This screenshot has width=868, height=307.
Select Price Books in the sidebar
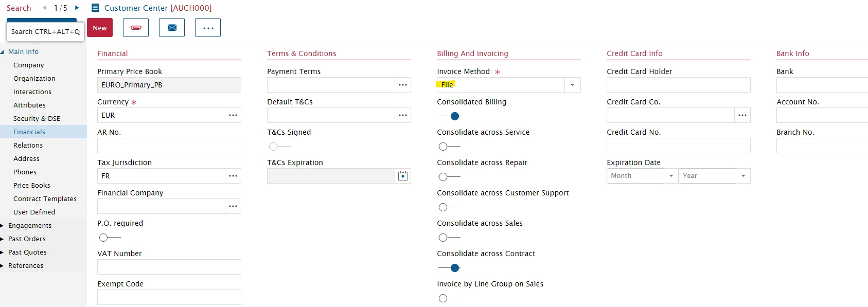tap(32, 186)
